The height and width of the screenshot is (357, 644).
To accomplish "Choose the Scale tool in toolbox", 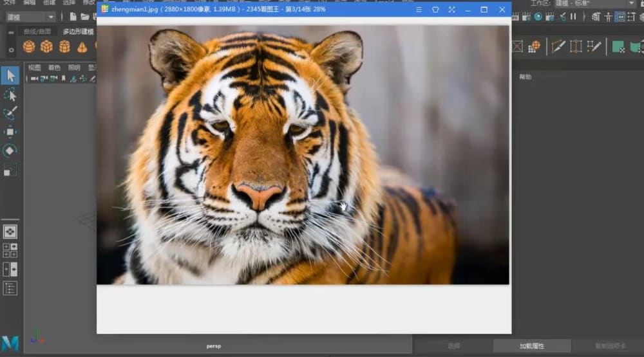I will click(10, 169).
